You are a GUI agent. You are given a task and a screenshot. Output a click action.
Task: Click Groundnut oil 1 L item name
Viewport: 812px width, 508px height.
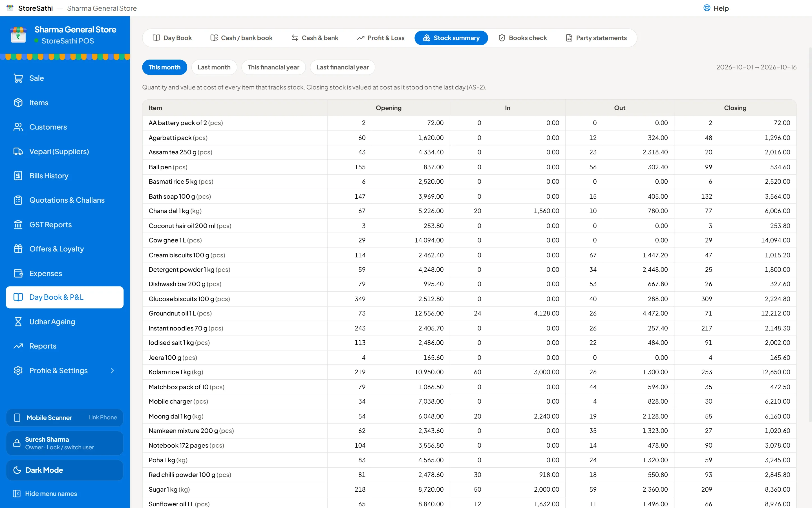pyautogui.click(x=180, y=314)
